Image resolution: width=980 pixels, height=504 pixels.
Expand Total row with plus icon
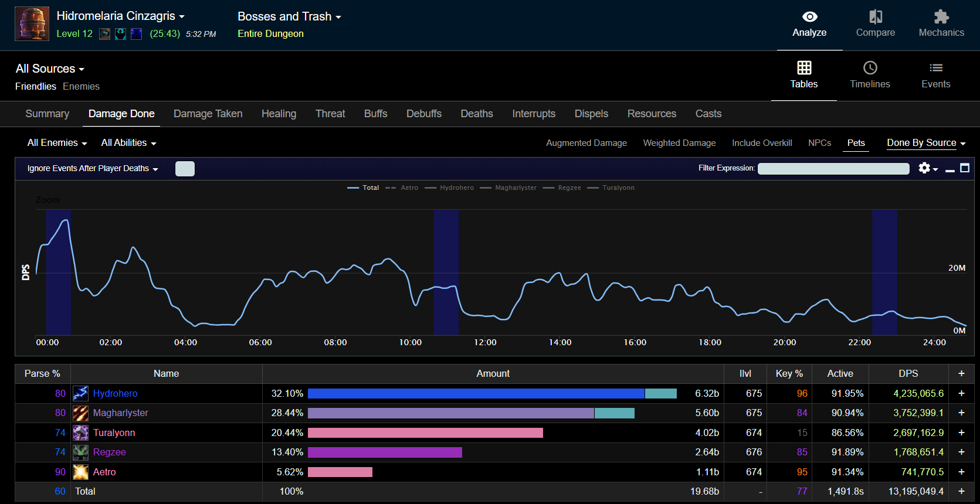coord(961,491)
